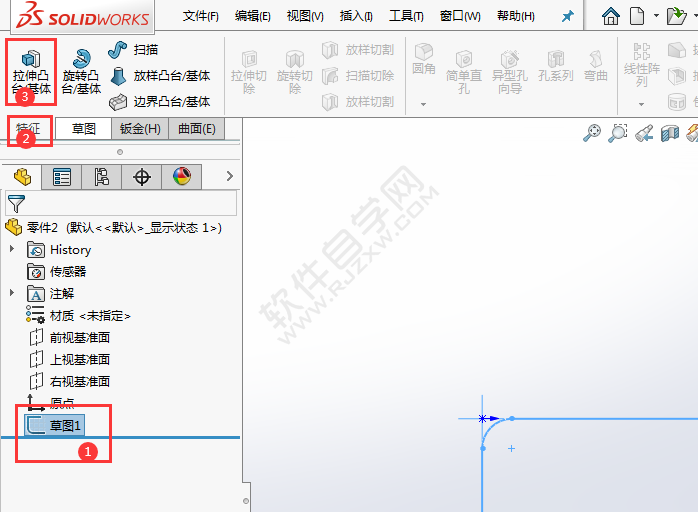Select the Lofted Boss/Base (放样凸台/基体) tool

pyautogui.click(x=159, y=76)
